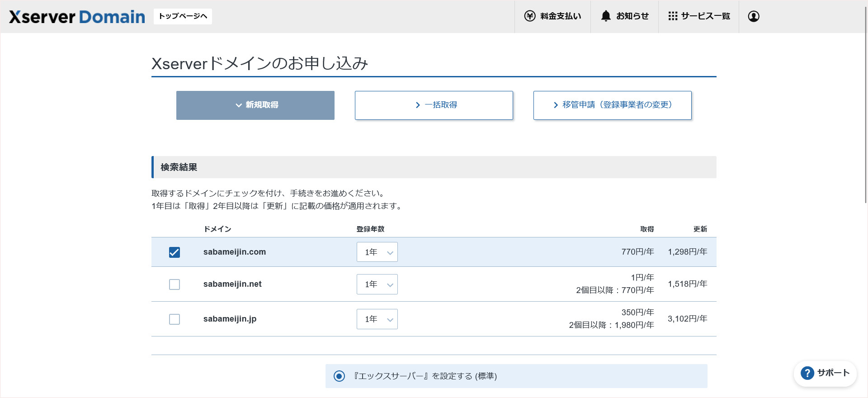The width and height of the screenshot is (868, 398).
Task: Click the page vertical scrollbar
Action: point(866,104)
